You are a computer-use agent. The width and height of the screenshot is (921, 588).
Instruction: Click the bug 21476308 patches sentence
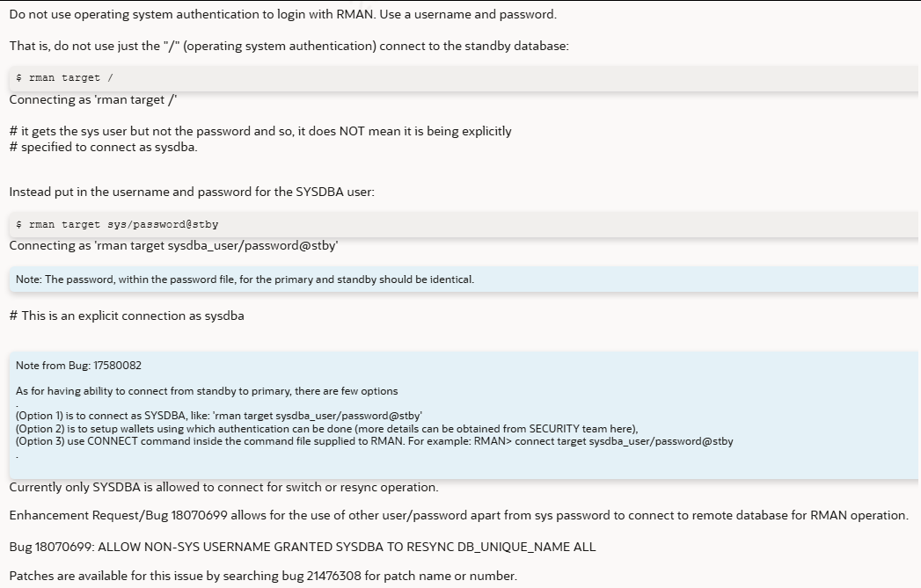pyautogui.click(x=263, y=576)
